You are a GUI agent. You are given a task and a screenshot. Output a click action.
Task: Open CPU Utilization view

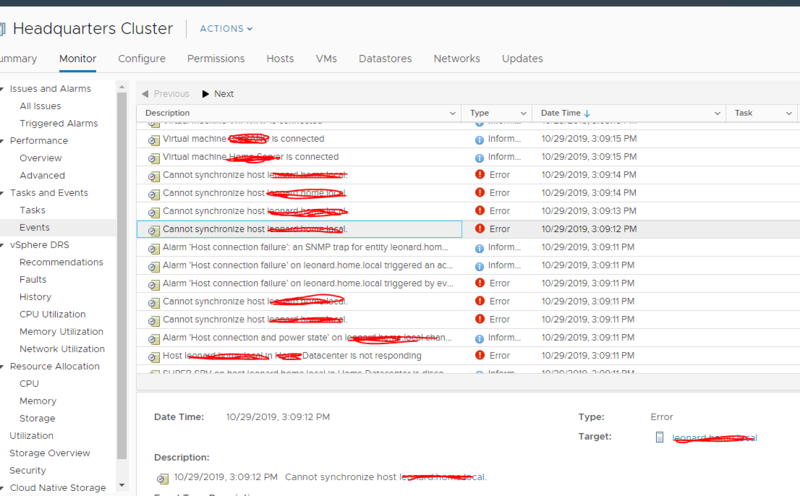[x=53, y=314]
